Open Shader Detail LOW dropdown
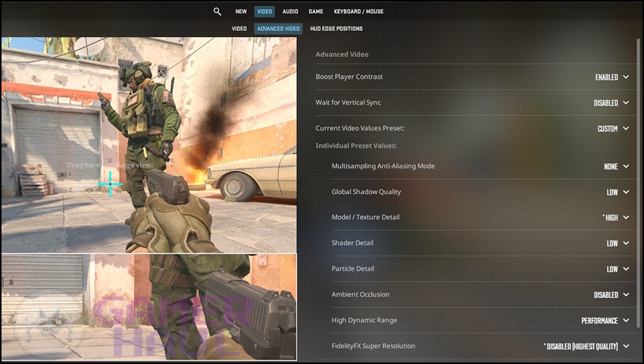This screenshot has width=644, height=364. click(618, 243)
